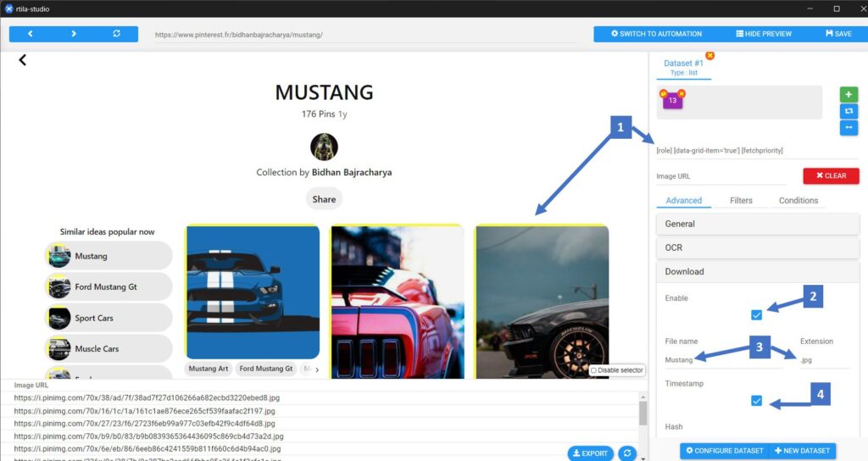Minimize the rtila-studio window
Viewport: 868px width, 461px height.
pos(810,8)
